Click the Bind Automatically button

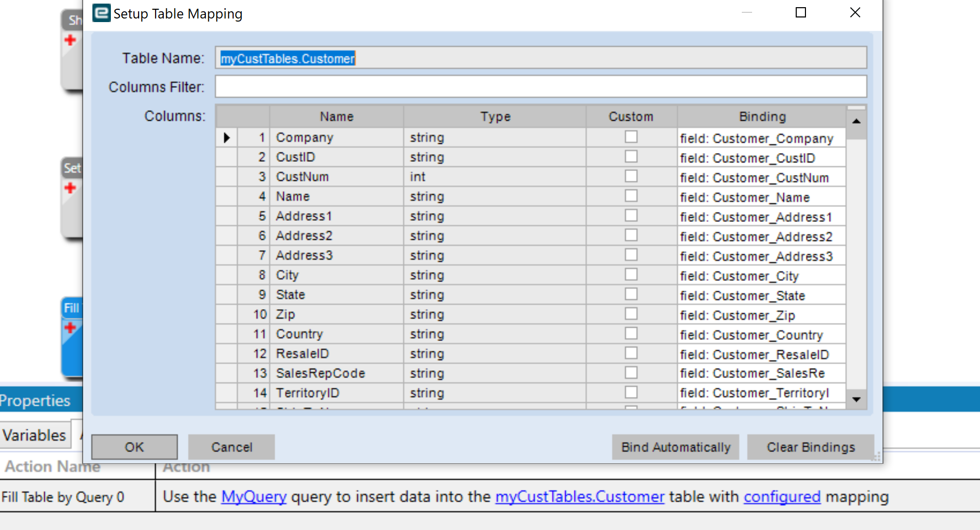[x=675, y=446]
